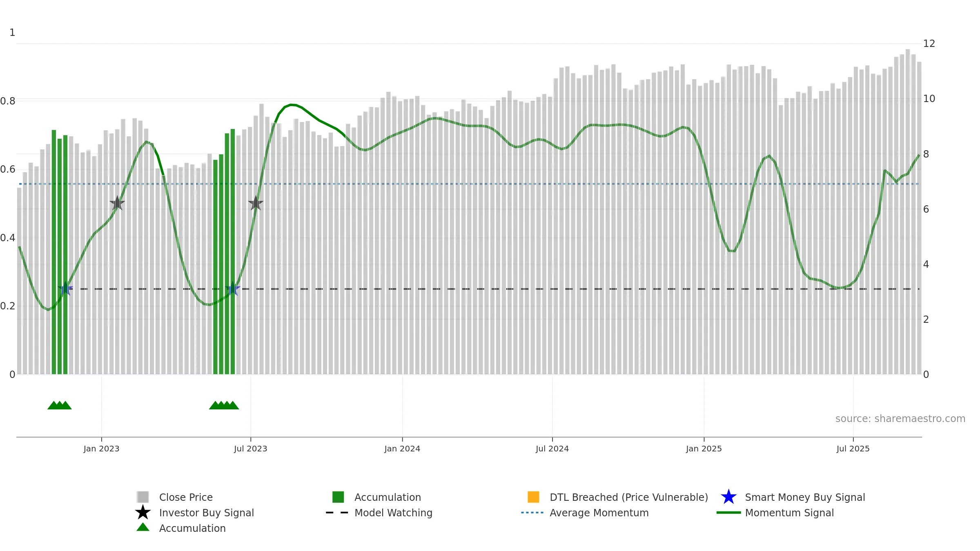Click the Jan 2023 axis label
Viewport: 980px width, 551px height.
pyautogui.click(x=101, y=449)
